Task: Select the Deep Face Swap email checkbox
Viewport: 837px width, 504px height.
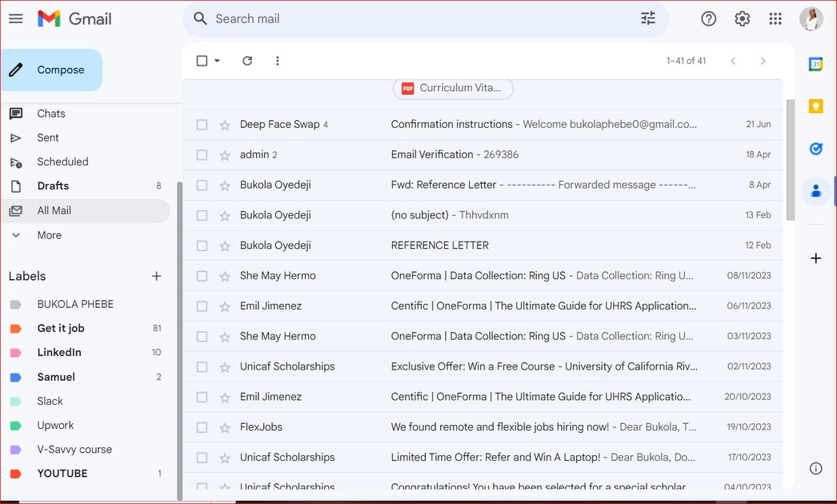Action: coord(202,124)
